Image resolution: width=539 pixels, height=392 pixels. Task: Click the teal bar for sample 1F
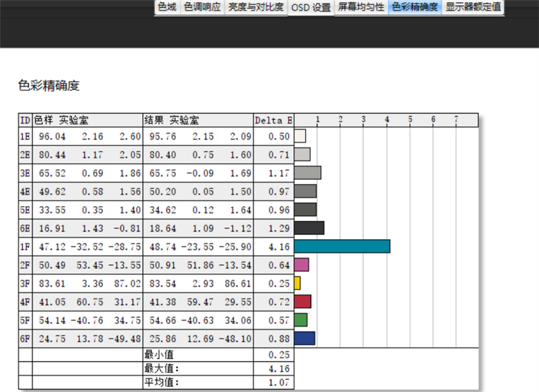point(342,246)
